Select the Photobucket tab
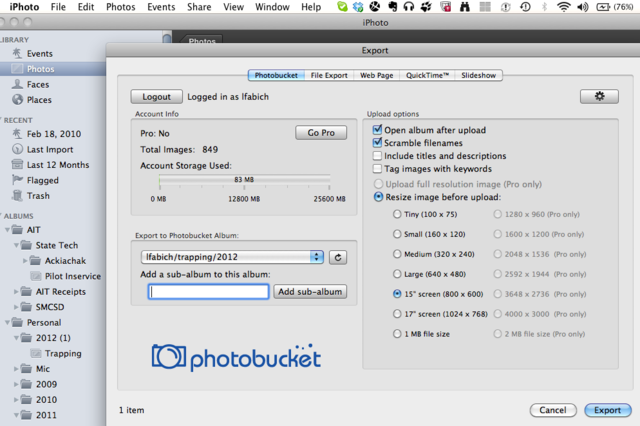This screenshot has height=426, width=640. click(x=276, y=75)
